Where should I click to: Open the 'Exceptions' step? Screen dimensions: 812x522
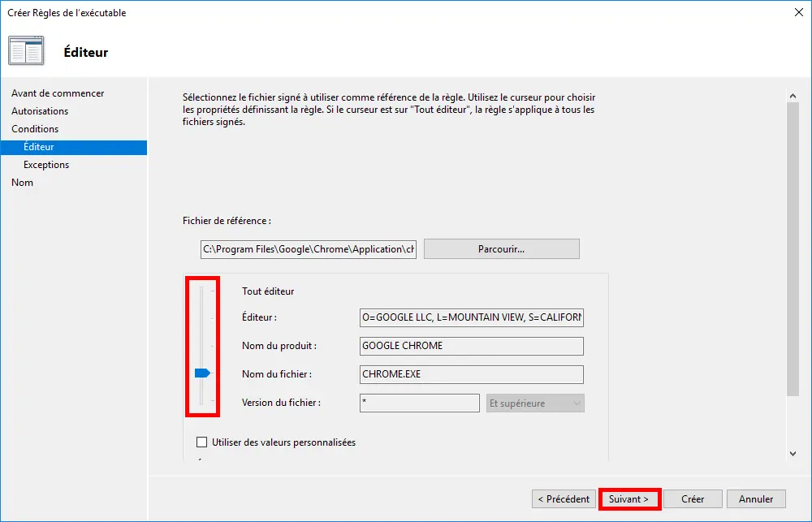[45, 165]
